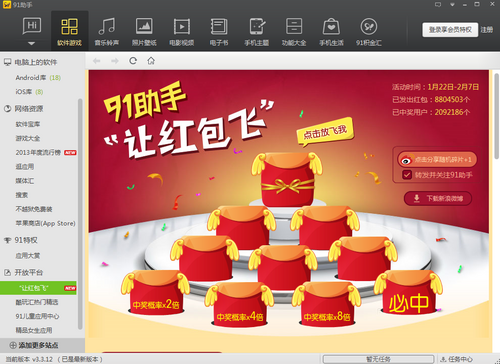Viewport: 500px width, 364px height.
Task: Click the 下载新浪微博 download button
Action: point(438,199)
